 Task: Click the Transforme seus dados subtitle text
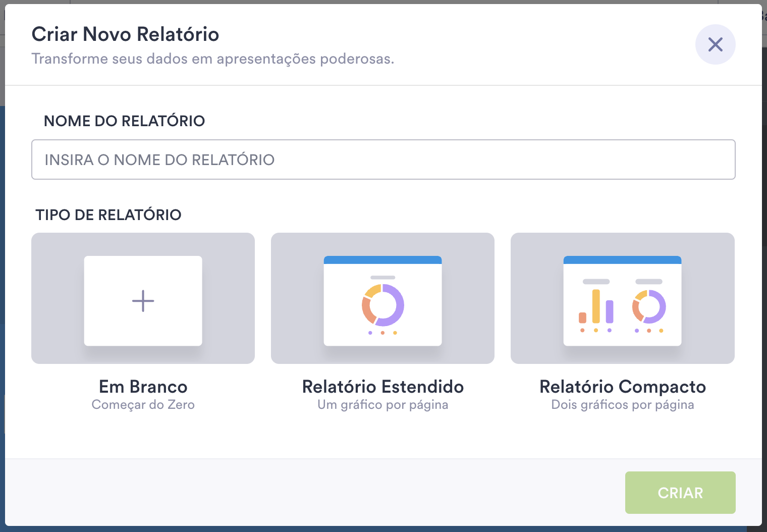[x=213, y=59]
